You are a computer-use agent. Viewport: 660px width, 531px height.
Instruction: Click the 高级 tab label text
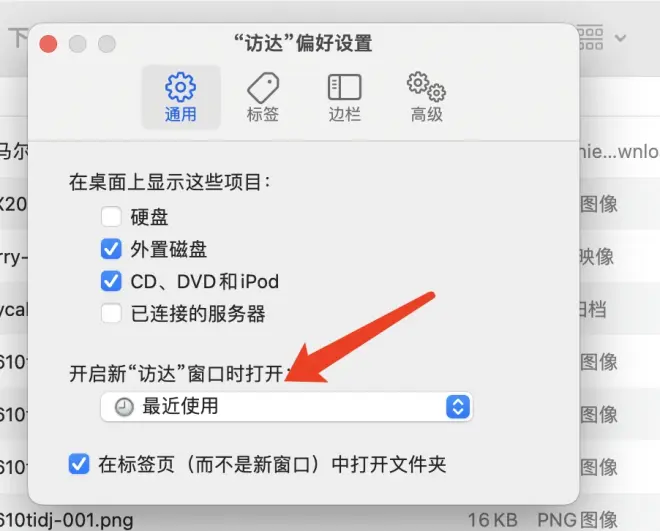coord(426,114)
